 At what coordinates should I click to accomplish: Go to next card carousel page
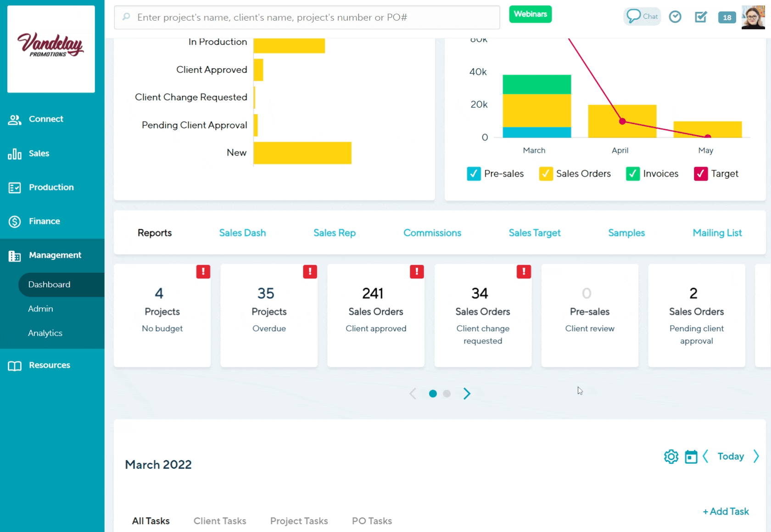click(x=467, y=393)
